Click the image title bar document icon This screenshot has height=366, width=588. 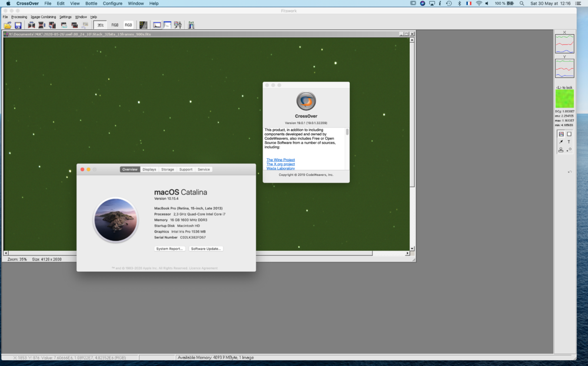tap(6, 34)
